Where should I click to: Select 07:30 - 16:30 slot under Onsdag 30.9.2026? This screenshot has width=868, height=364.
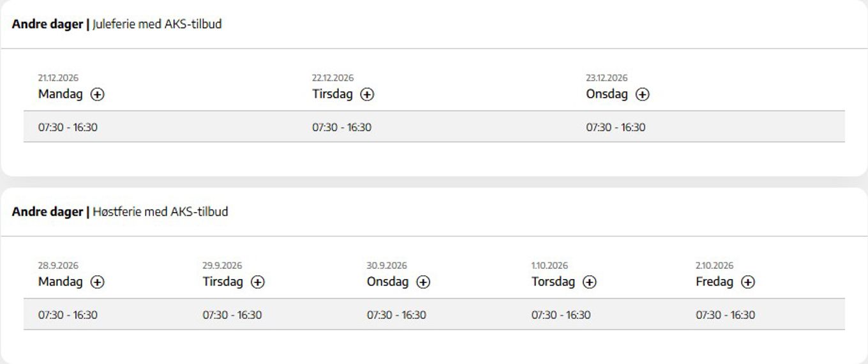tap(396, 315)
